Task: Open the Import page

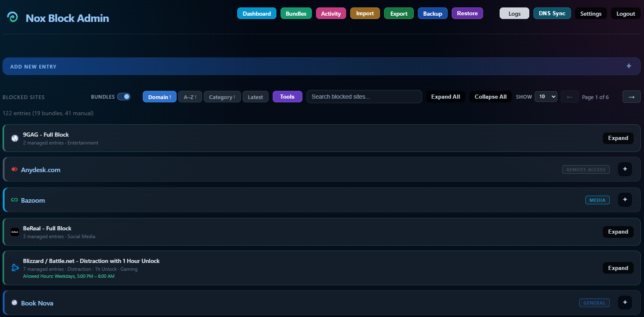Action: pos(365,13)
